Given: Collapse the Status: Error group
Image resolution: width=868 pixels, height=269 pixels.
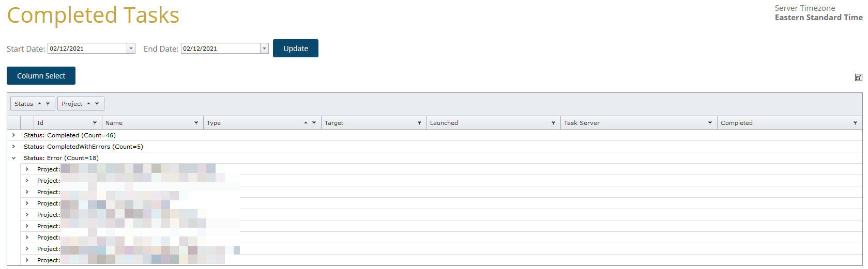Looking at the screenshot, I should coord(13,158).
